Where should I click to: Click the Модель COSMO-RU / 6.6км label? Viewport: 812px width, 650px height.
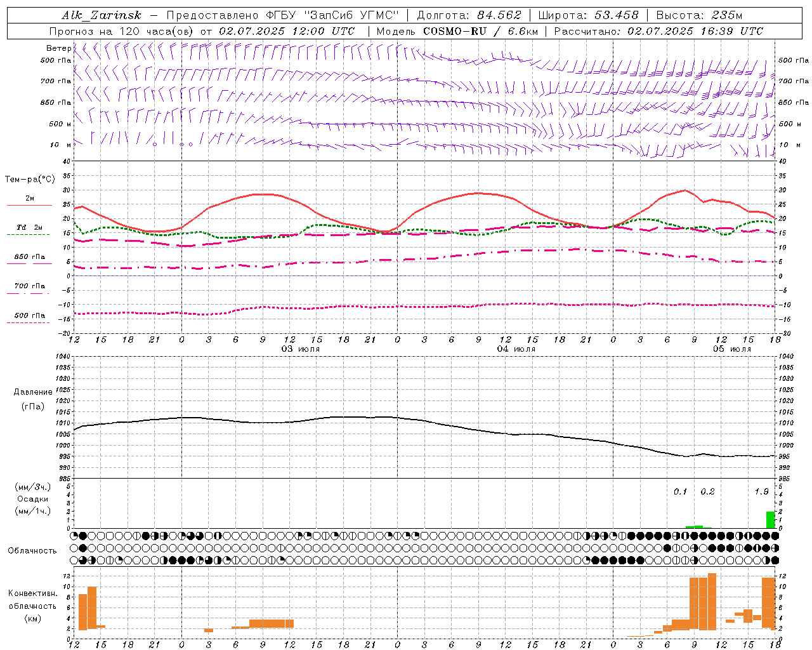tap(457, 31)
